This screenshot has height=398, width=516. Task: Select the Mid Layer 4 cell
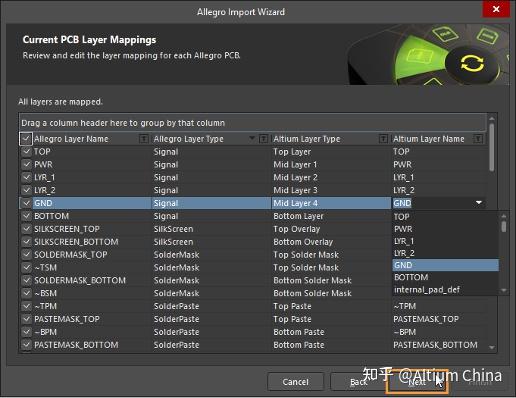point(331,203)
